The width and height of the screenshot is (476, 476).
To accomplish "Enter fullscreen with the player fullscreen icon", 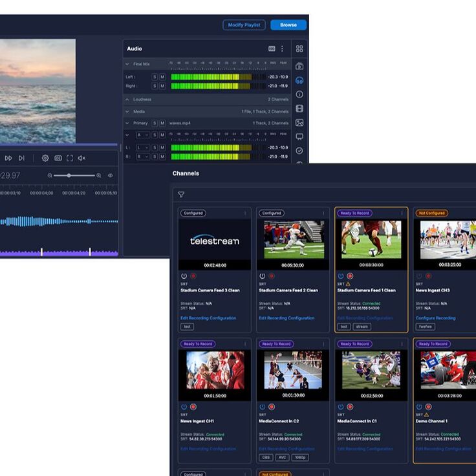I will click(70, 158).
